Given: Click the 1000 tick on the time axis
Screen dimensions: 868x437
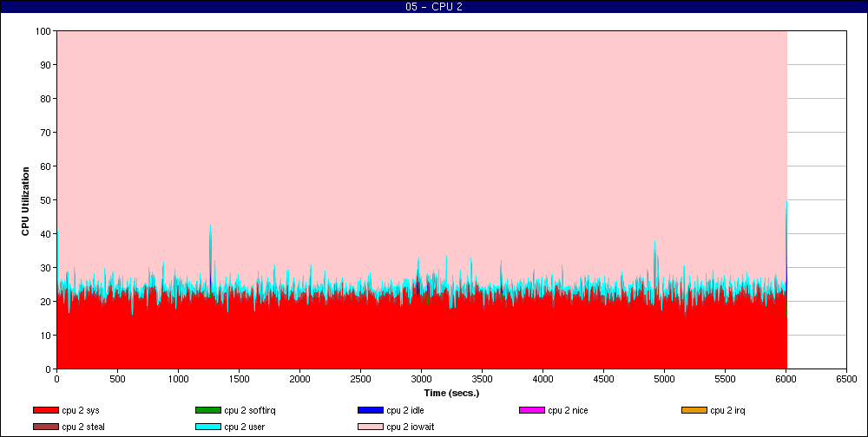Looking at the screenshot, I should point(178,380).
